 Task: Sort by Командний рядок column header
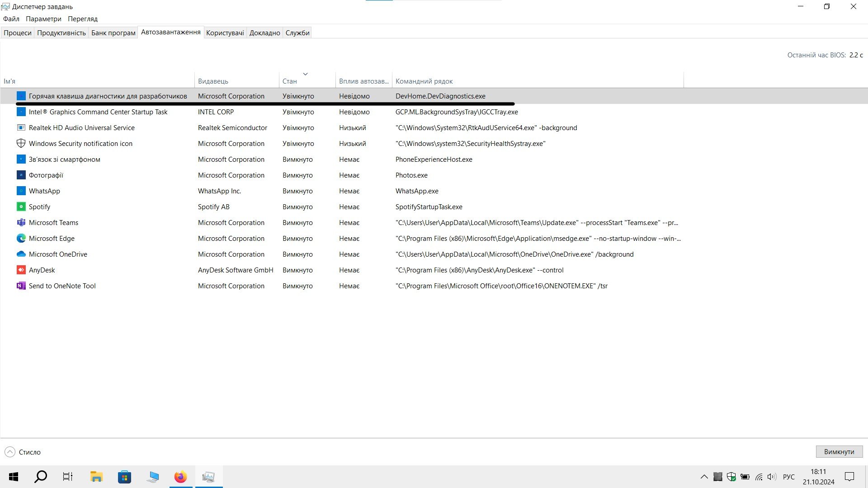pyautogui.click(x=538, y=79)
